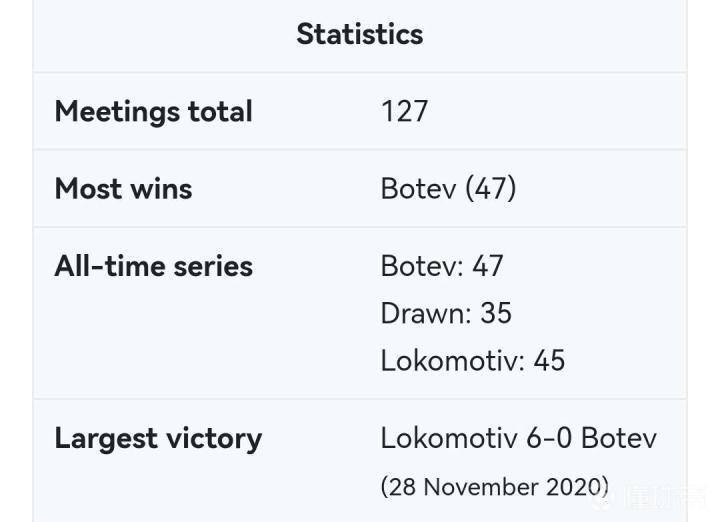720x522 pixels.
Task: Click the number 35 beside Drawn
Action: (x=496, y=313)
